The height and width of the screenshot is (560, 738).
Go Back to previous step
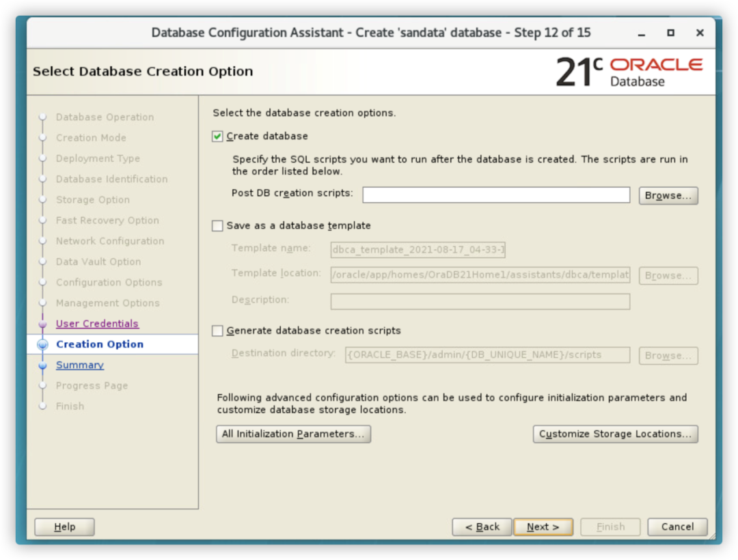tap(482, 527)
